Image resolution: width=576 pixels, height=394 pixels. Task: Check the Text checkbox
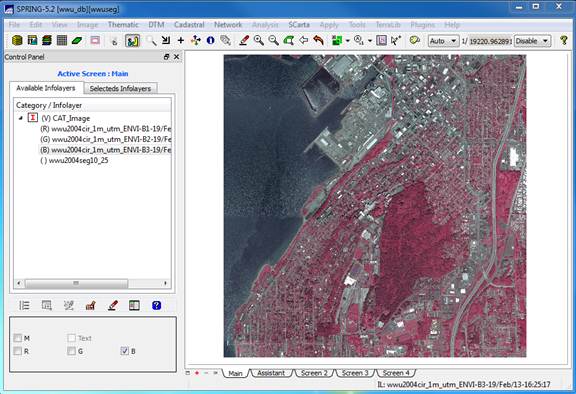point(72,338)
